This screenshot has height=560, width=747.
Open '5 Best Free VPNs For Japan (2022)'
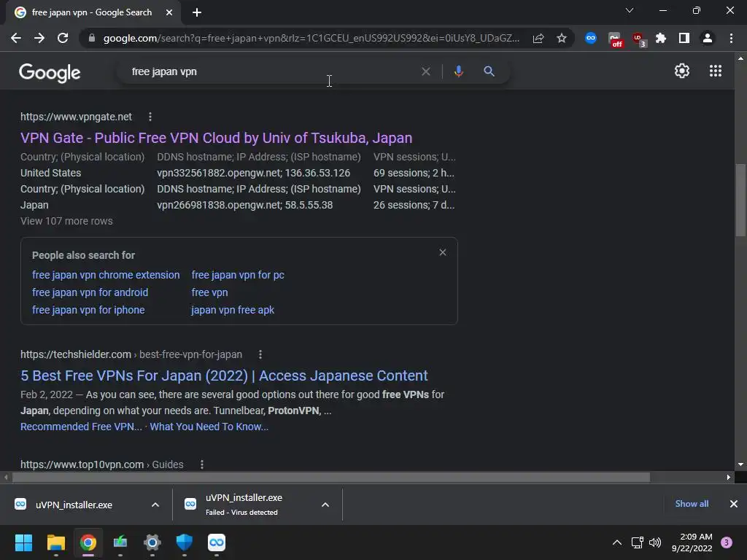click(x=224, y=376)
